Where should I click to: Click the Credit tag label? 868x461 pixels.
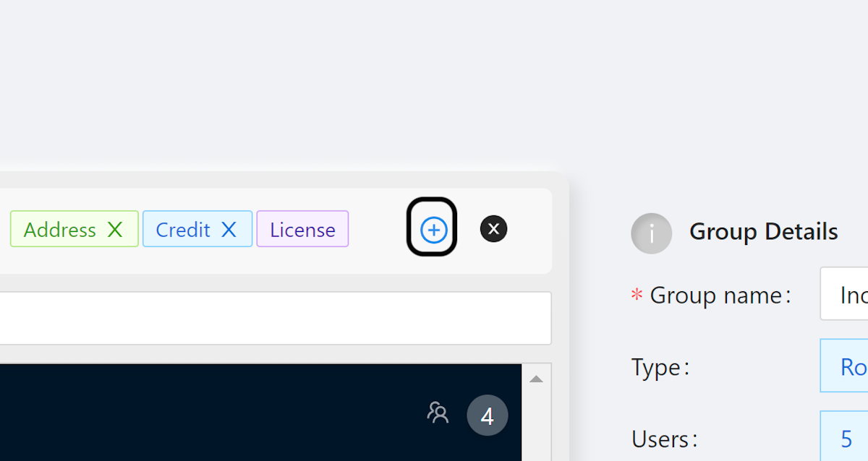pos(183,230)
